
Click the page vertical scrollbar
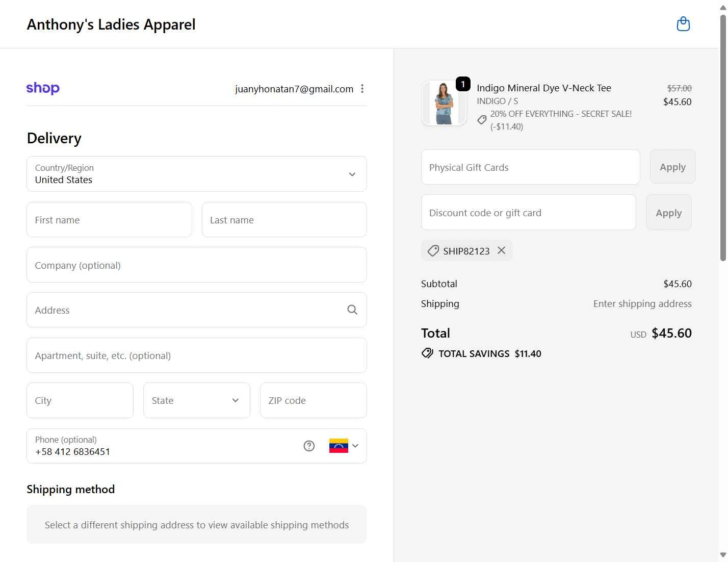(x=723, y=138)
